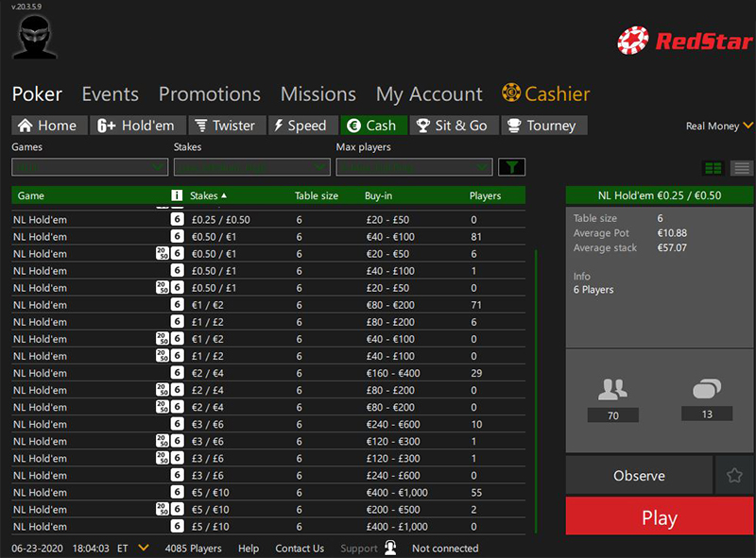Image resolution: width=756 pixels, height=558 pixels.
Task: Click the Not connected status text
Action: 445,549
